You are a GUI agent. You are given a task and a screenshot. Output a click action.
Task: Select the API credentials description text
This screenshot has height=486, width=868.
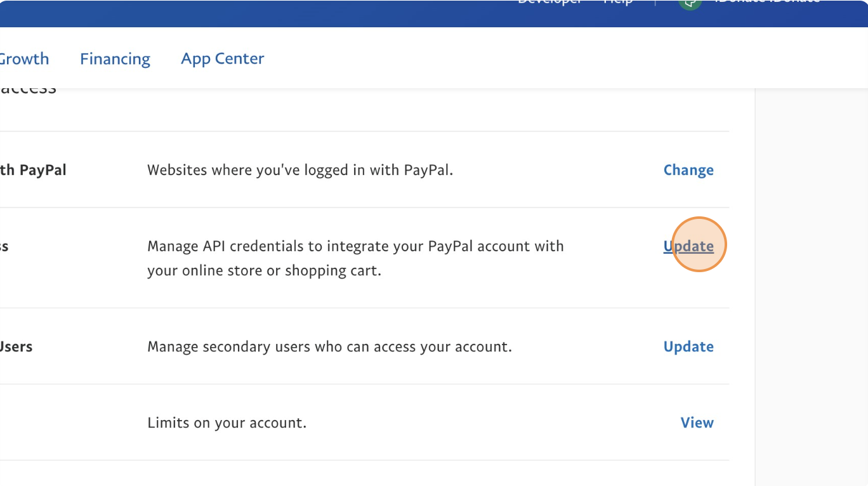[355, 258]
